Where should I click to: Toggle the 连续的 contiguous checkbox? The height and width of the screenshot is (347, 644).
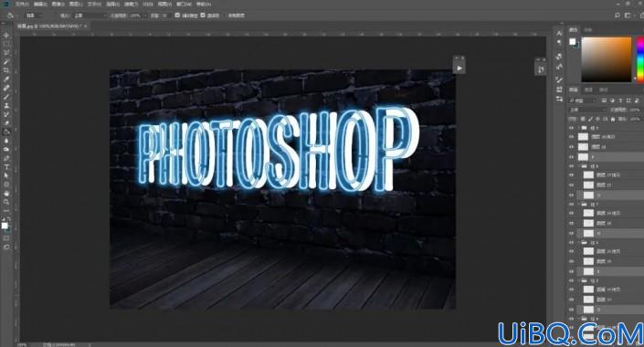point(203,16)
